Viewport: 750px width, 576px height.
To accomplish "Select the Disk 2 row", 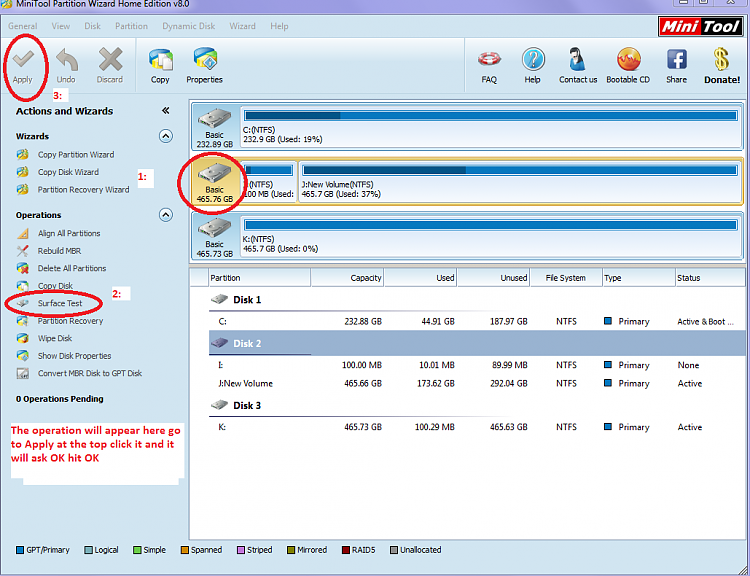I will click(477, 343).
